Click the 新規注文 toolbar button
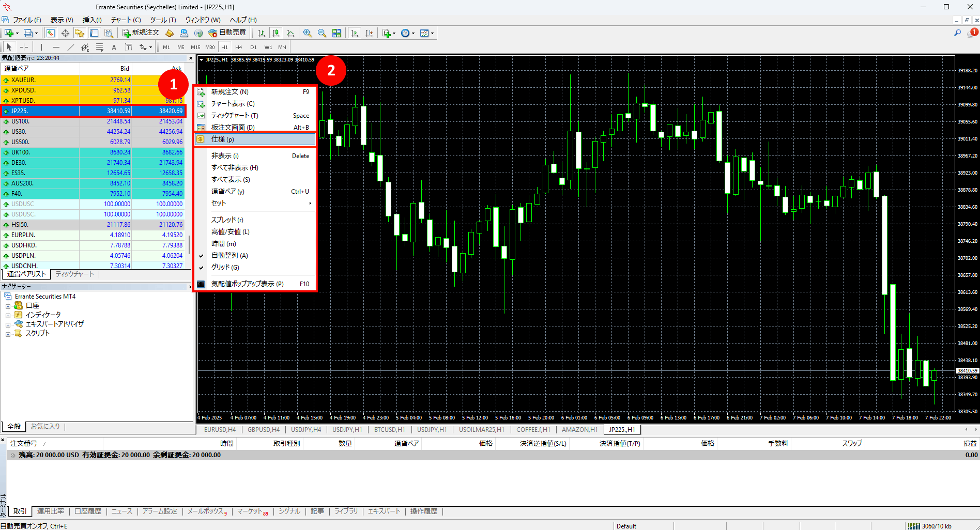The height and width of the screenshot is (530, 980). (x=141, y=33)
